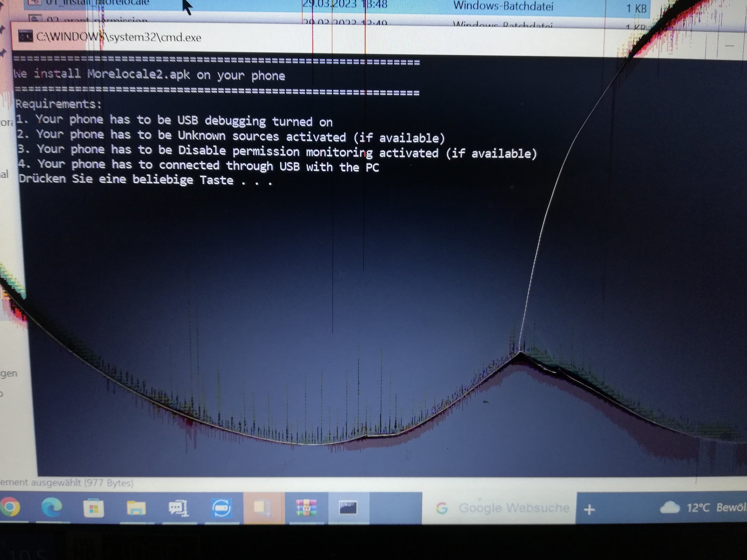Switch to the highlighted orange folder window
747x560 pixels.
click(264, 508)
